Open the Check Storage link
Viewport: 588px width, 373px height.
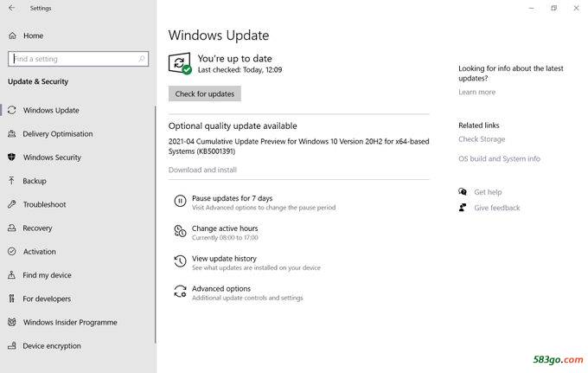[482, 139]
